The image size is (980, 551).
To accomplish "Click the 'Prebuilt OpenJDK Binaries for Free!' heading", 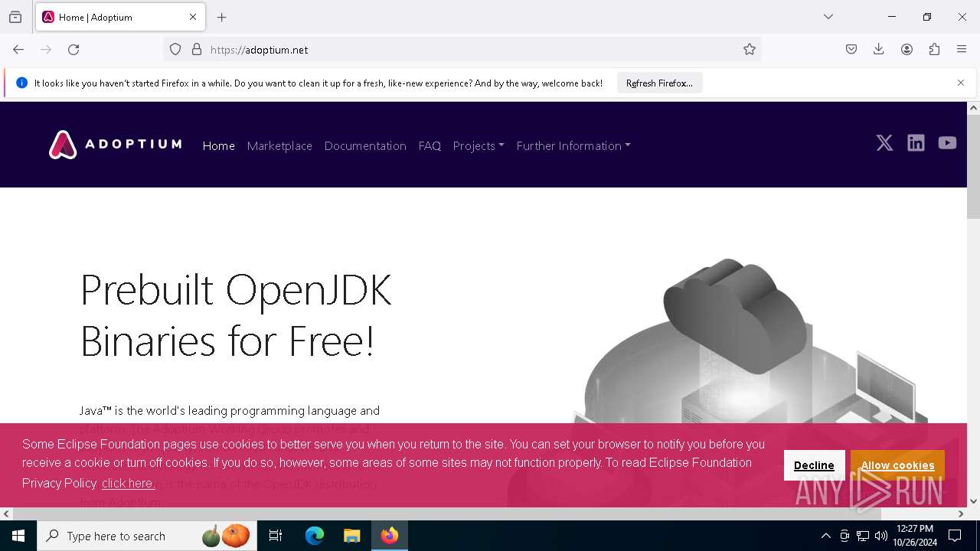I will coord(236,315).
